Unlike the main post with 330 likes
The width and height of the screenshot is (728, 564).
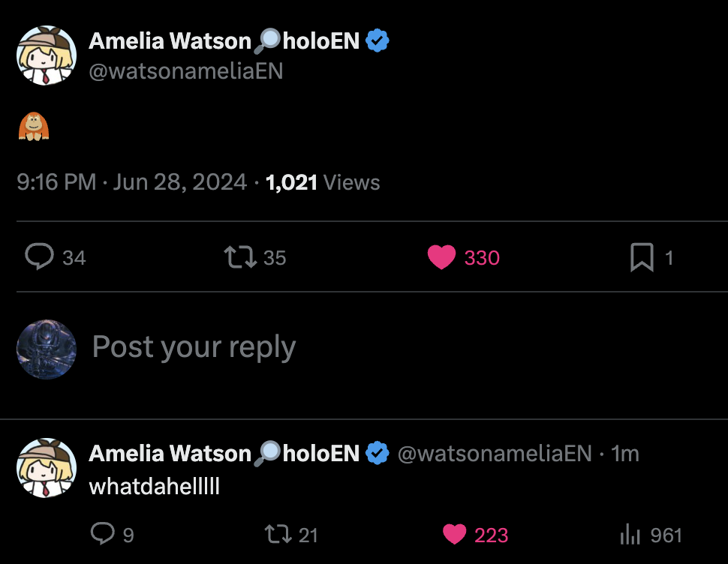pyautogui.click(x=442, y=257)
